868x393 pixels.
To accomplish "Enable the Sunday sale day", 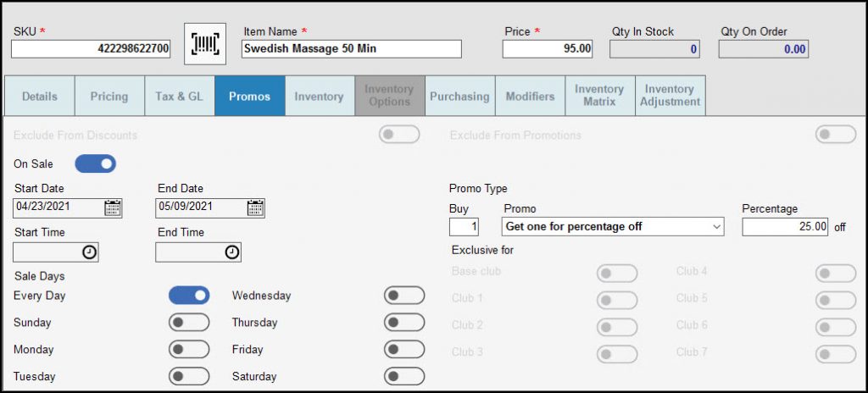I will pyautogui.click(x=189, y=322).
